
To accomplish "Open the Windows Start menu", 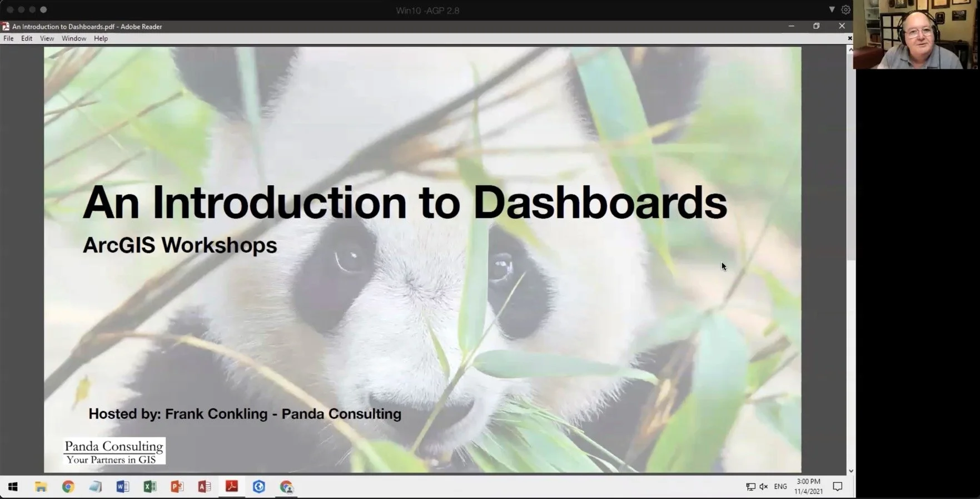I will pos(13,487).
